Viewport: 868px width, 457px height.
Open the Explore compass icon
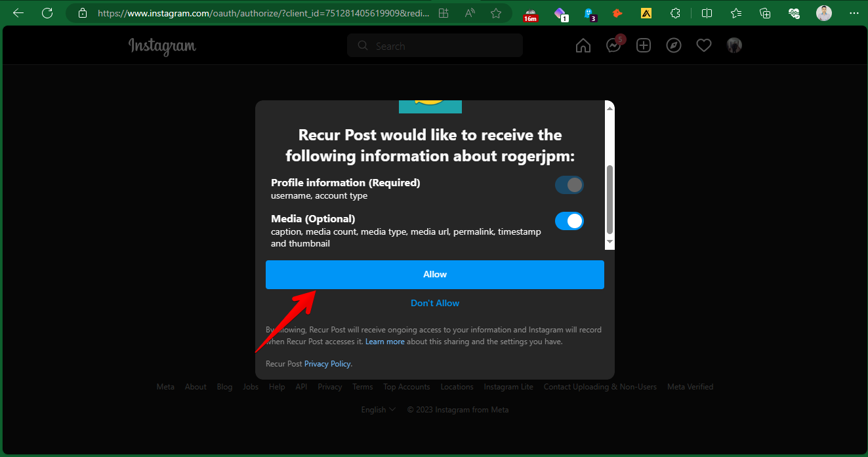point(674,46)
